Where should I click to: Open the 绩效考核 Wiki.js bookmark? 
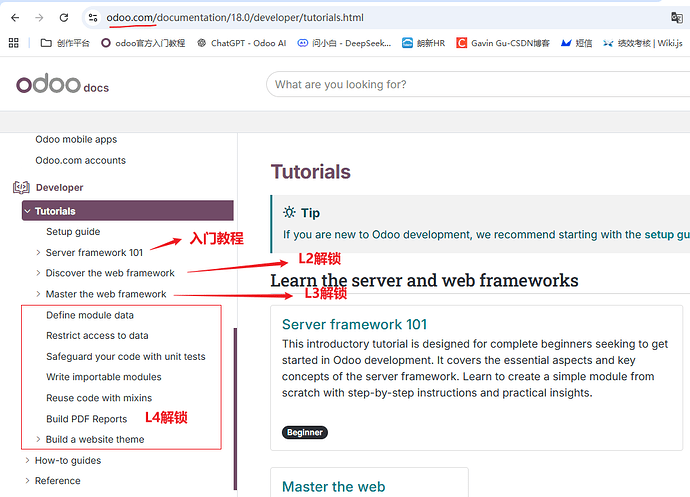642,43
